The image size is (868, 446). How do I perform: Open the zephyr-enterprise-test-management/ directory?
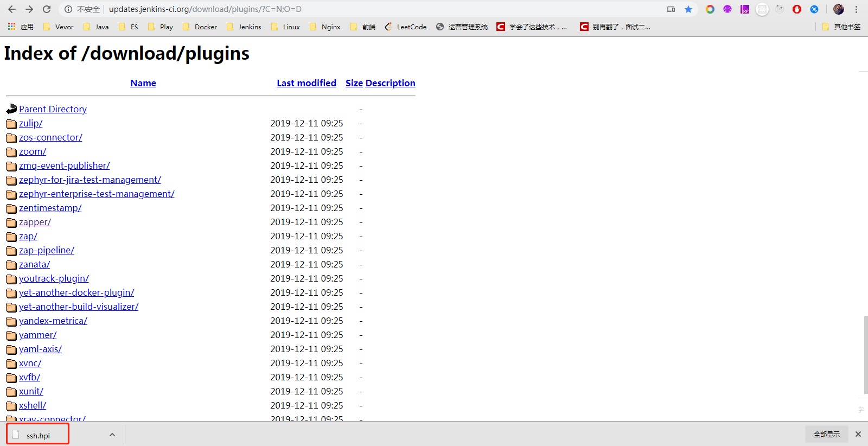pyautogui.click(x=97, y=194)
